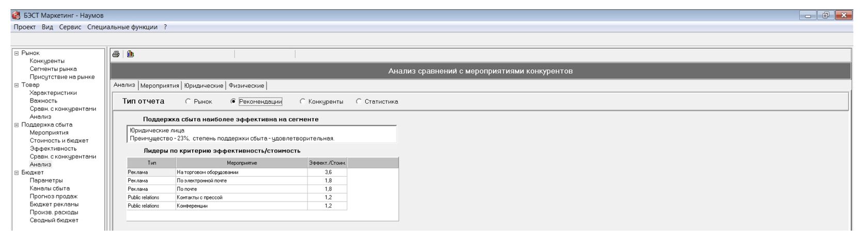This screenshot has width=868, height=231.
Task: Open Мероприятия tree item under Поддержка сбыта
Action: click(49, 133)
